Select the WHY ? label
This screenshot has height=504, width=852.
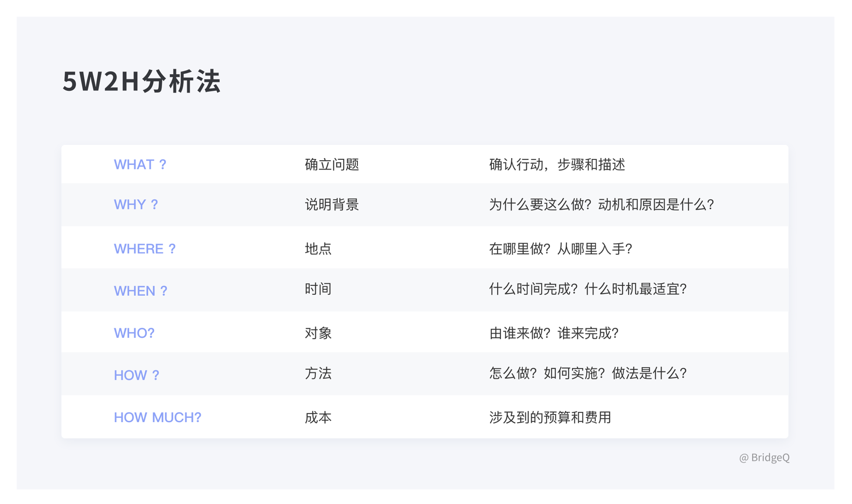pyautogui.click(x=136, y=204)
